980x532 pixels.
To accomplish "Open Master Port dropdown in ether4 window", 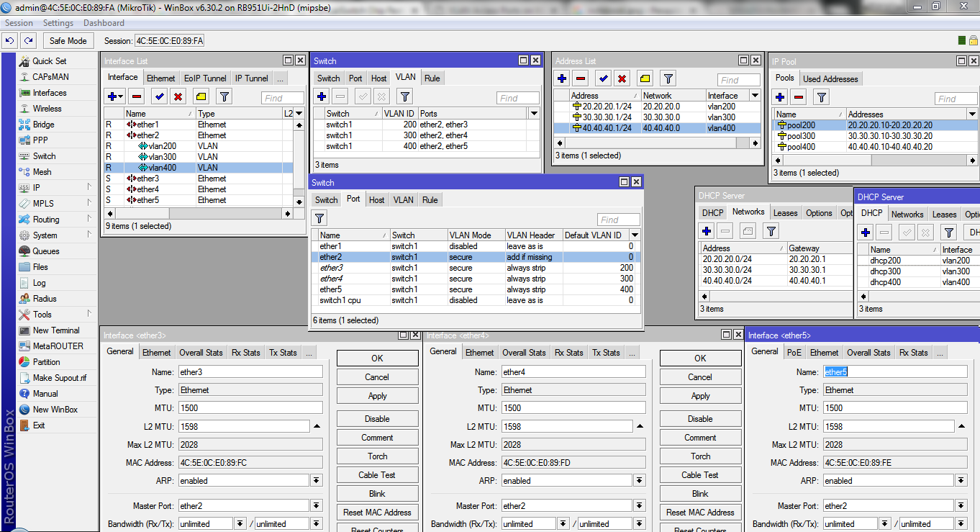I will click(x=640, y=506).
